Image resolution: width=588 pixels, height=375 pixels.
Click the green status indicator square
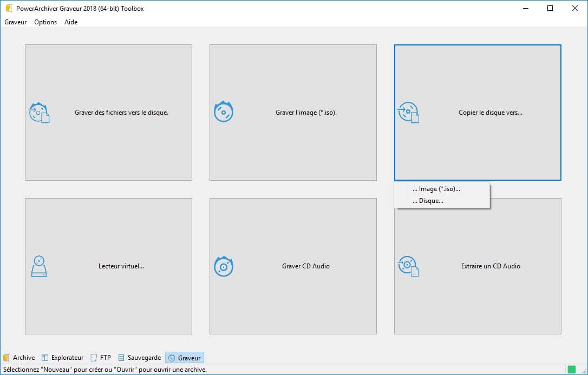(571, 370)
